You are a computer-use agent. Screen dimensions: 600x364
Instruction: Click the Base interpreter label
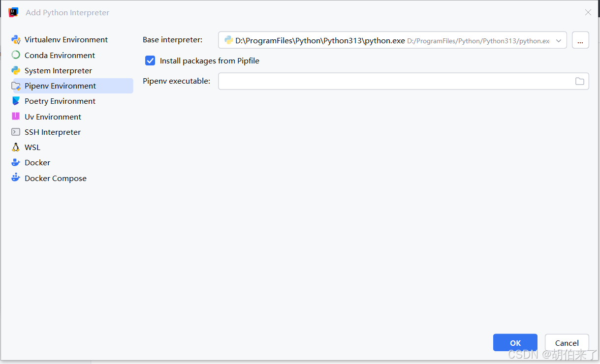172,40
